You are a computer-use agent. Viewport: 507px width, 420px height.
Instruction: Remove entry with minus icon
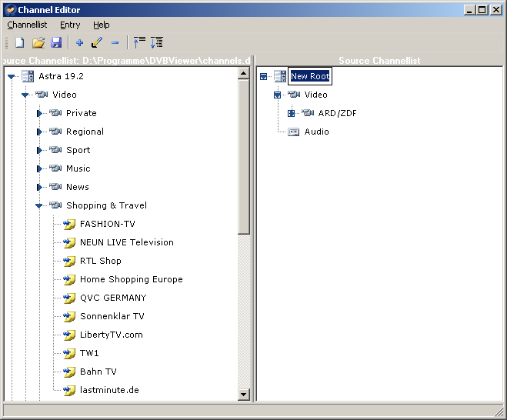pyautogui.click(x=115, y=42)
